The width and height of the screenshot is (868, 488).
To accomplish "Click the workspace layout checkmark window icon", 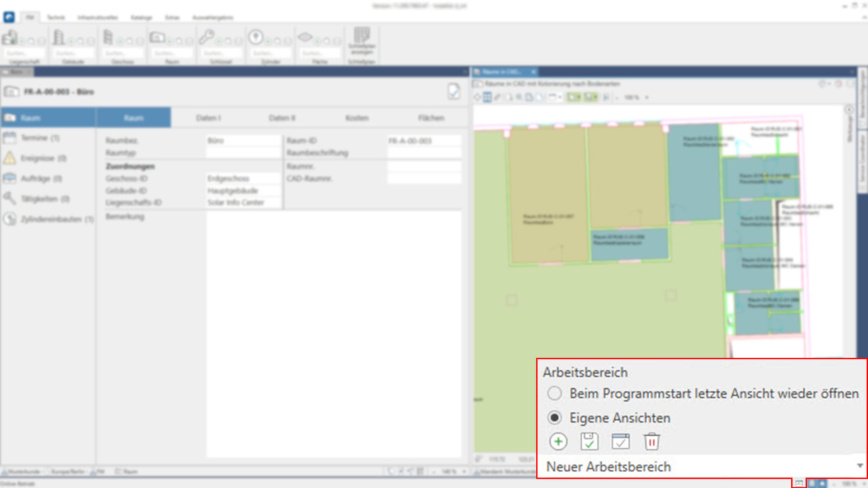I will [620, 441].
